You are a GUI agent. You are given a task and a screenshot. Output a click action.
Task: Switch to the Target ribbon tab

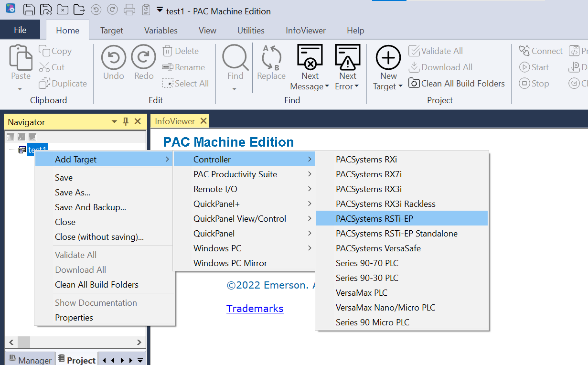pos(112,31)
